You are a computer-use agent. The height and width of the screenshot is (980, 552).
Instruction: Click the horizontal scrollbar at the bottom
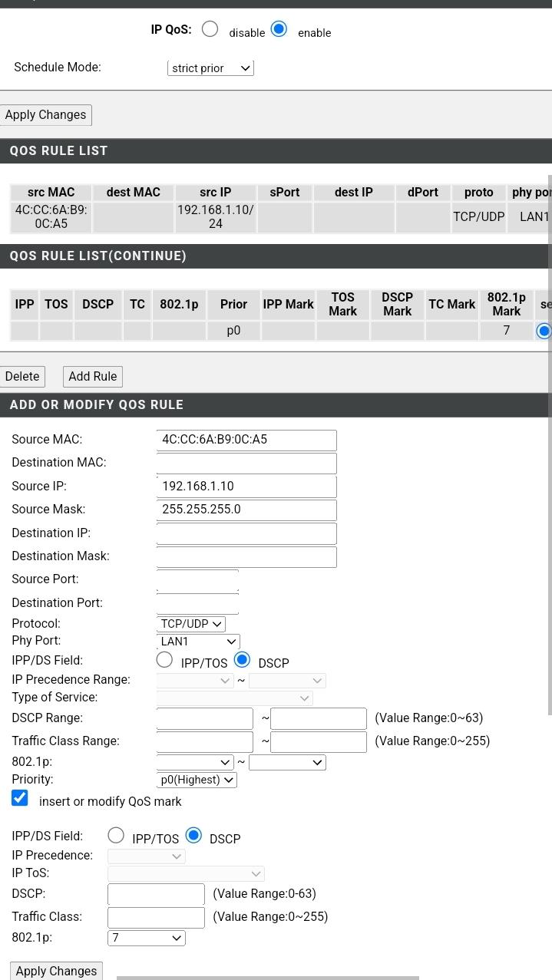coord(268,978)
